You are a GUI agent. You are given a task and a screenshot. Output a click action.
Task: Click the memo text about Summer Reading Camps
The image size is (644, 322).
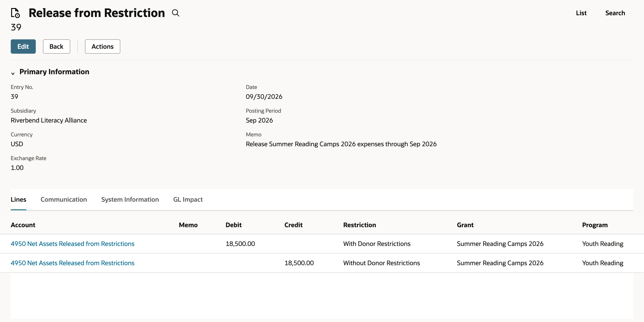[x=341, y=144]
